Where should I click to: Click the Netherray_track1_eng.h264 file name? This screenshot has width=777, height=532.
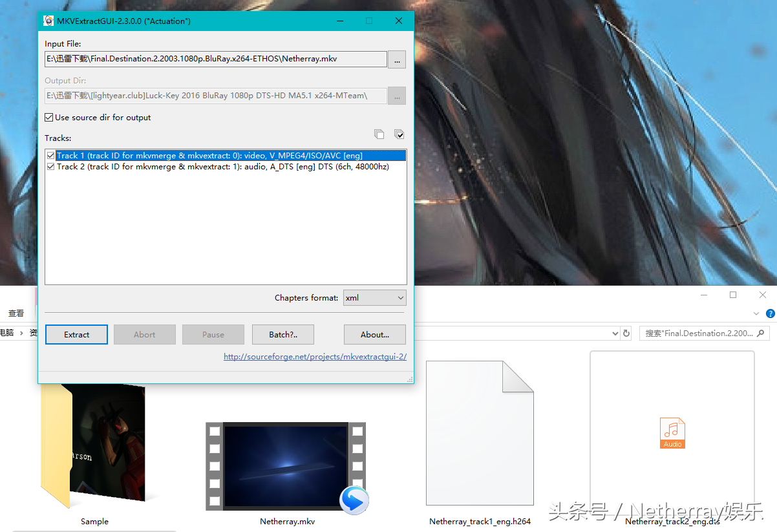point(480,522)
